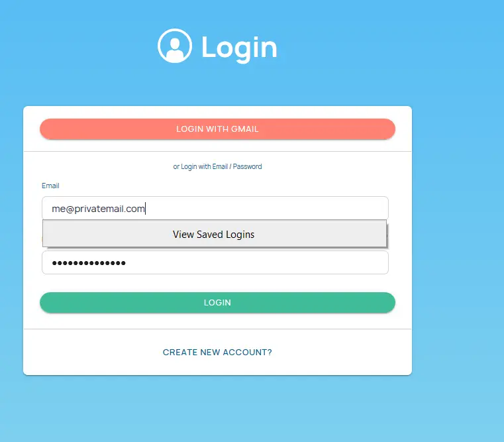504x442 pixels.
Task: Click empty white space beside CREATE NEW ACCOUNT?
Action: 338,353
